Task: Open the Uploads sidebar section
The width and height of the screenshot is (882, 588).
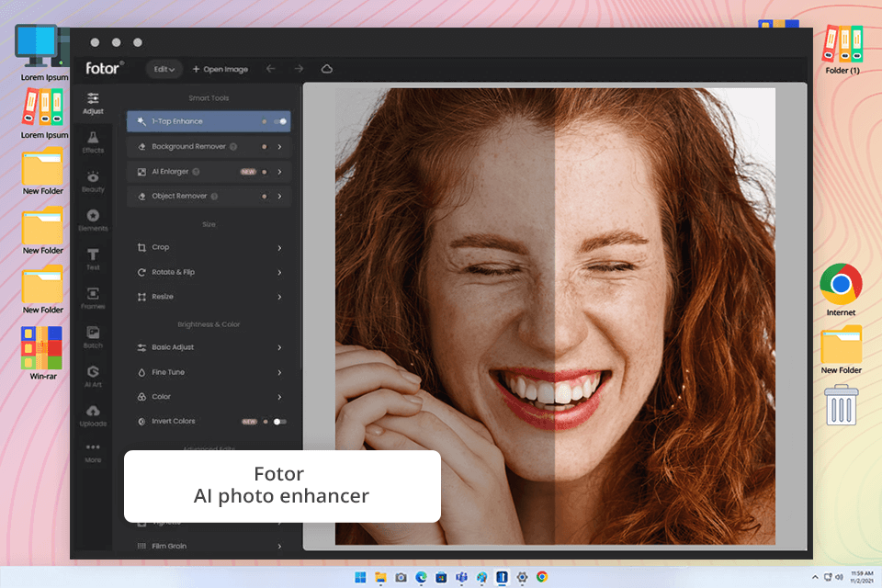Action: pos(93,415)
